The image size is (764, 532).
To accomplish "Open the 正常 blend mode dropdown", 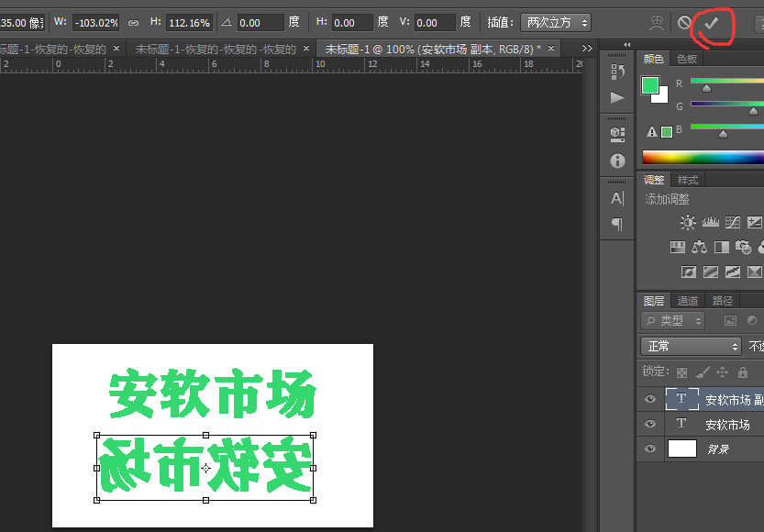I will pyautogui.click(x=690, y=346).
